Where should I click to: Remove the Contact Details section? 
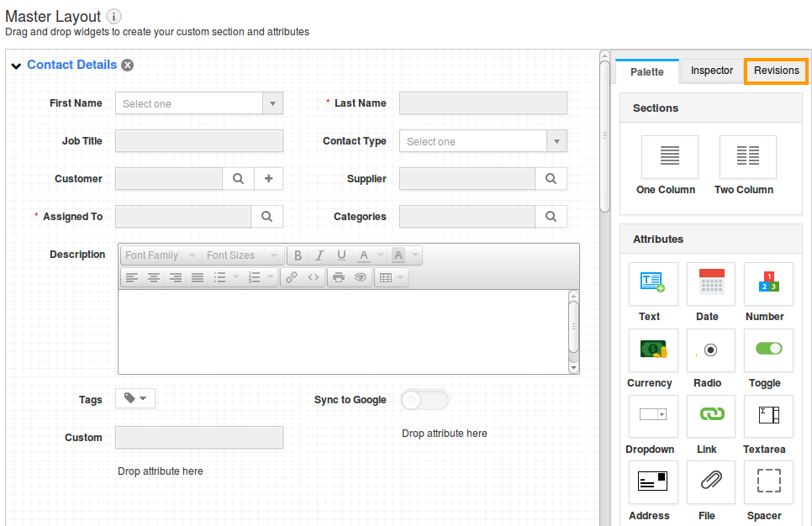coord(127,65)
